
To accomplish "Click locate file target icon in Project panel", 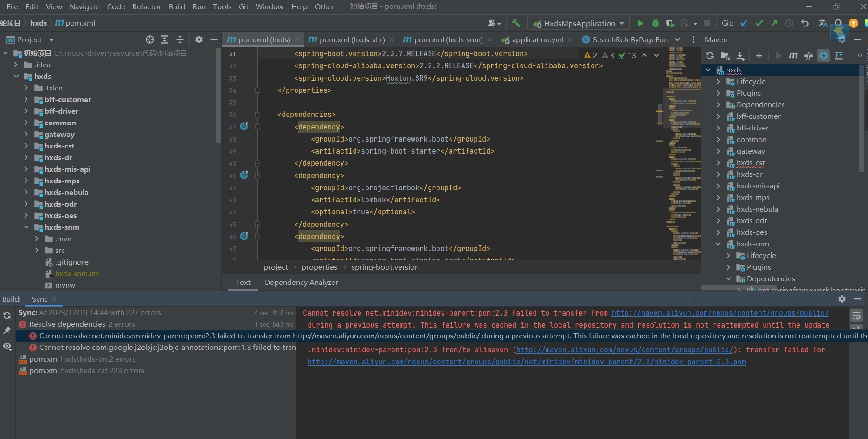I will 149,39.
